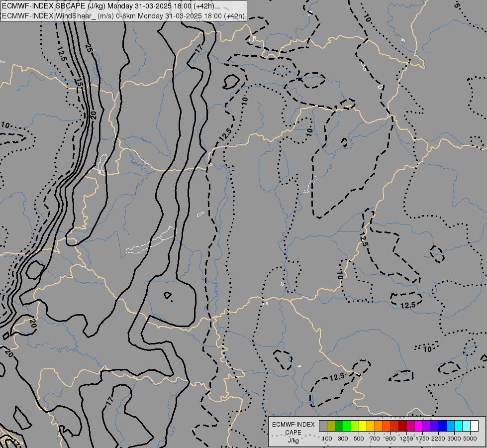This screenshot has height=448, width=487.
Task: Click the legend value 5000
Action: (x=470, y=439)
